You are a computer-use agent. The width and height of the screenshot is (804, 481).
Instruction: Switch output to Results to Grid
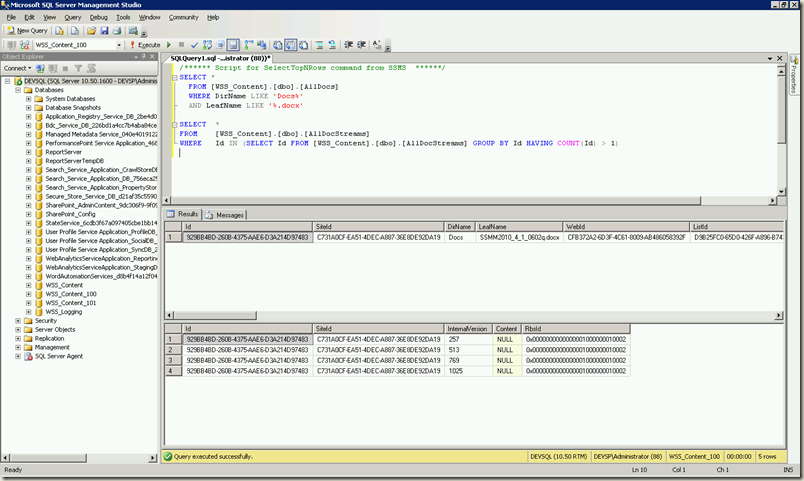(x=291, y=45)
